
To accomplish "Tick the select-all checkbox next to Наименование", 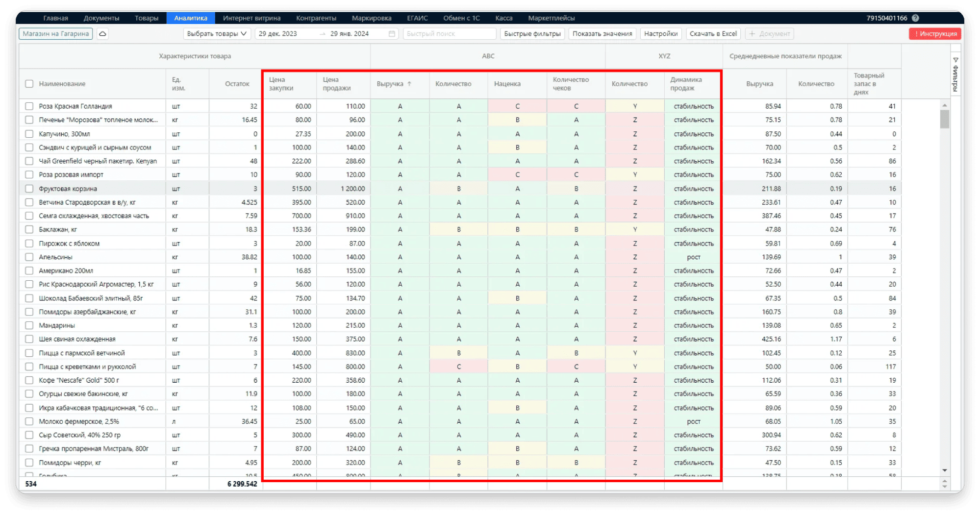I will 29,84.
